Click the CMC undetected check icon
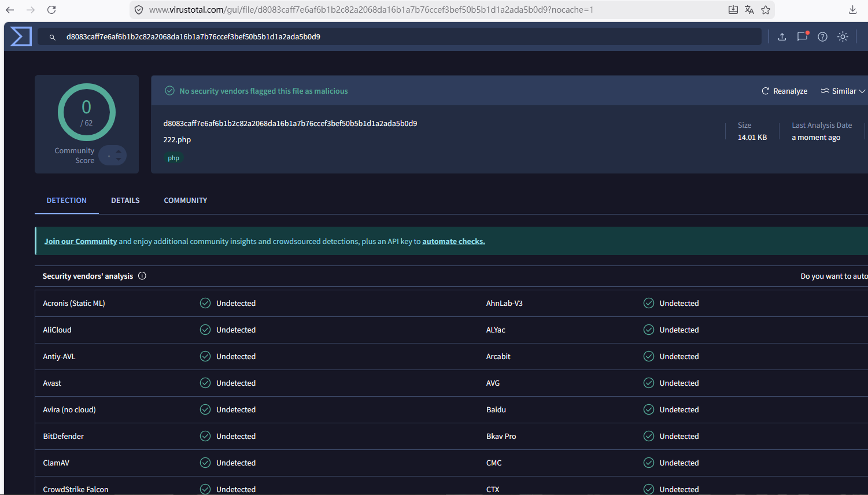The image size is (868, 495). 649,463
